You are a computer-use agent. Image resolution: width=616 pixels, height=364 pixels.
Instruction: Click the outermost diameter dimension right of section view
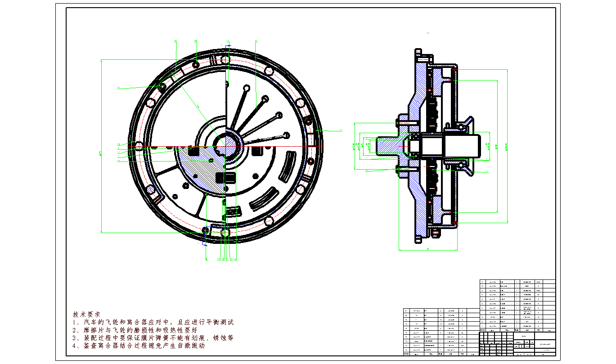[x=508, y=145]
